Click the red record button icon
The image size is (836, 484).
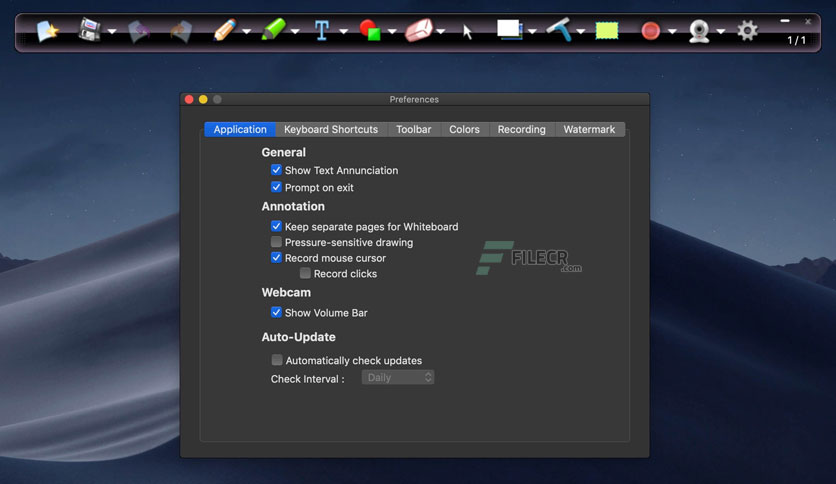(650, 31)
